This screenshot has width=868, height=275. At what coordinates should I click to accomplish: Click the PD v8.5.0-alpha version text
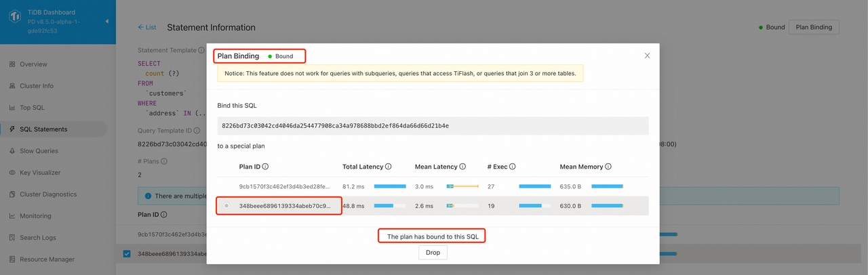point(54,26)
